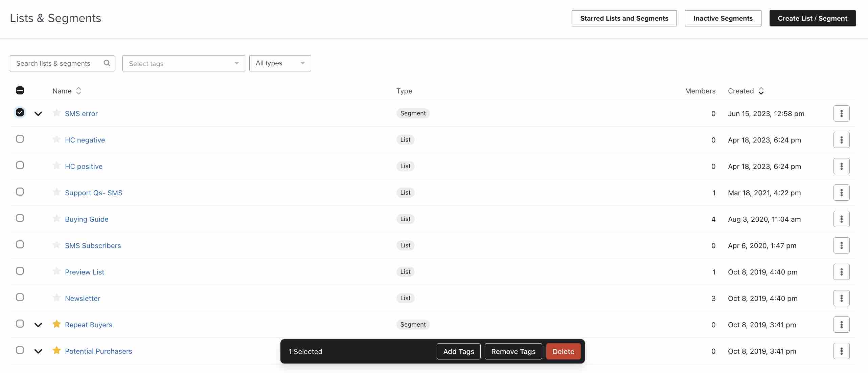
Task: Click the three-dot menu icon for SMS Subscribers
Action: pyautogui.click(x=841, y=245)
